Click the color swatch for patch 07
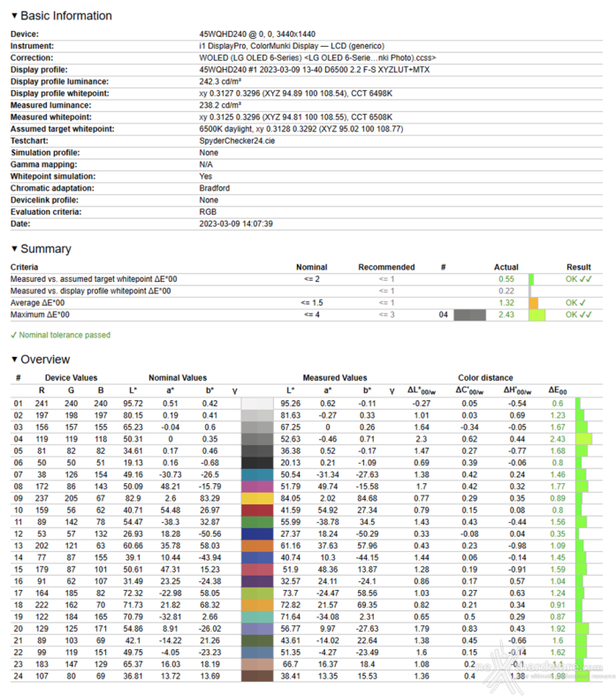Screen dimensions: 616x696 click(257, 474)
